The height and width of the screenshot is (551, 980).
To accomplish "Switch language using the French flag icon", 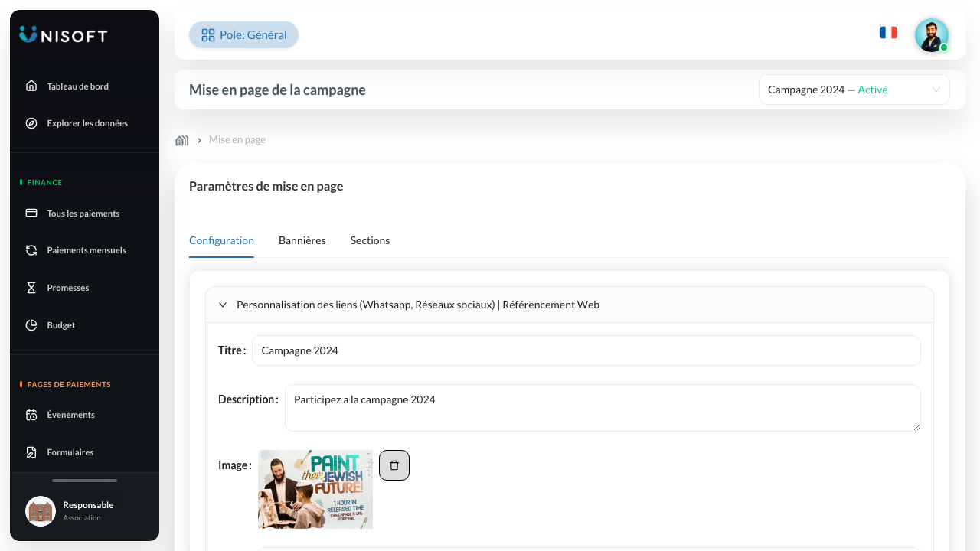I will click(888, 33).
